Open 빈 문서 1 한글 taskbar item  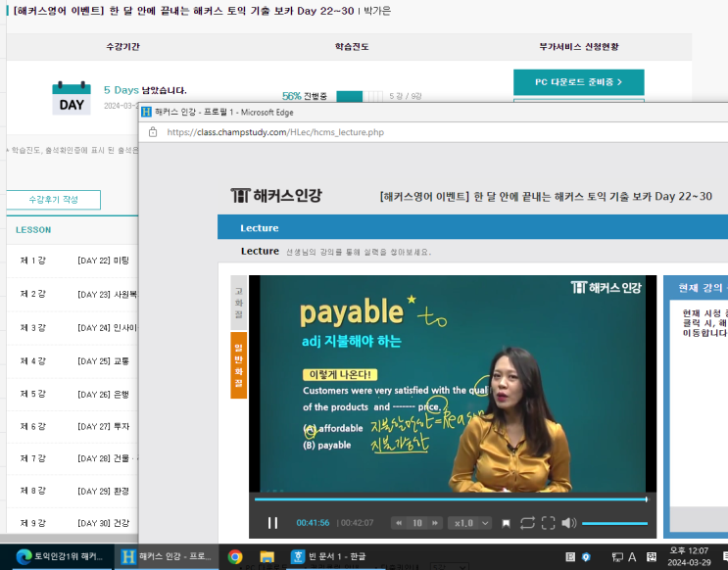[x=328, y=556]
